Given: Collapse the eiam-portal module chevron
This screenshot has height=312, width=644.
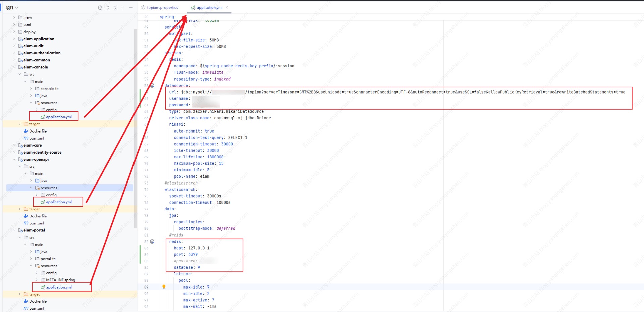Looking at the screenshot, I should click(x=14, y=230).
